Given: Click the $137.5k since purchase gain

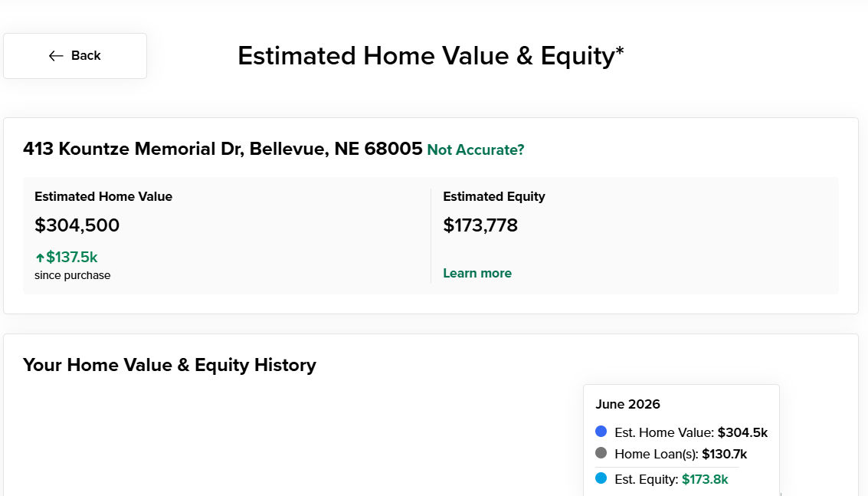Looking at the screenshot, I should [71, 257].
